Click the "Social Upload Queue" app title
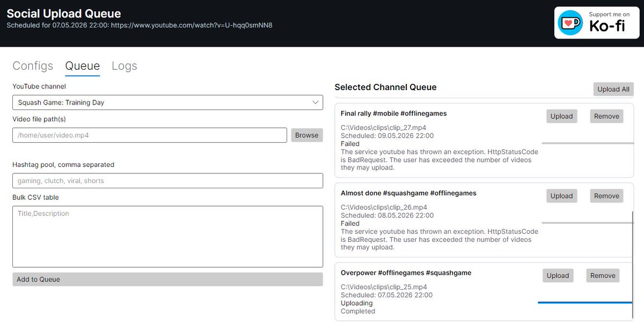 (64, 13)
